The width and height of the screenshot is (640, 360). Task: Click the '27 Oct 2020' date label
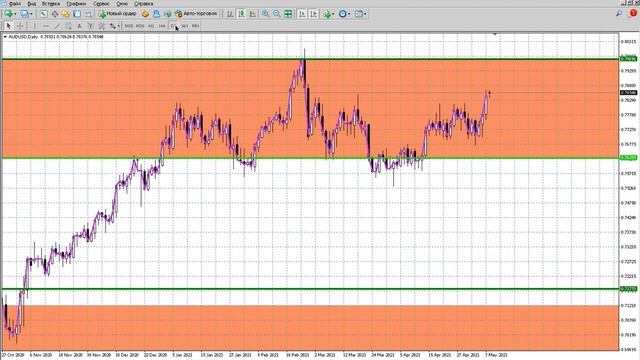13,355
